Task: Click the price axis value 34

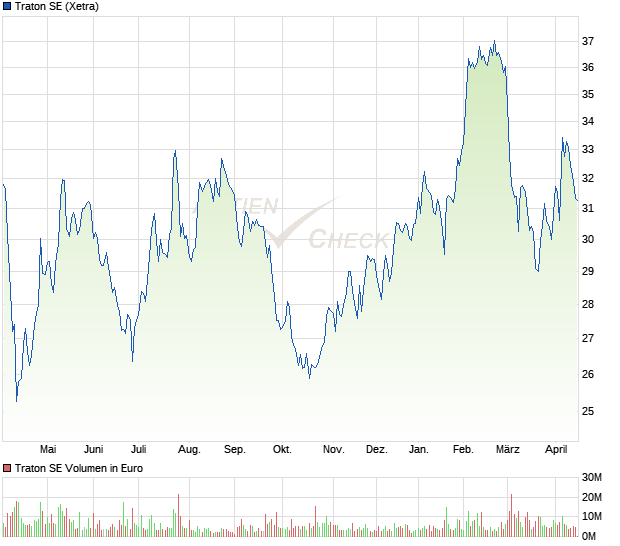Action: click(588, 121)
